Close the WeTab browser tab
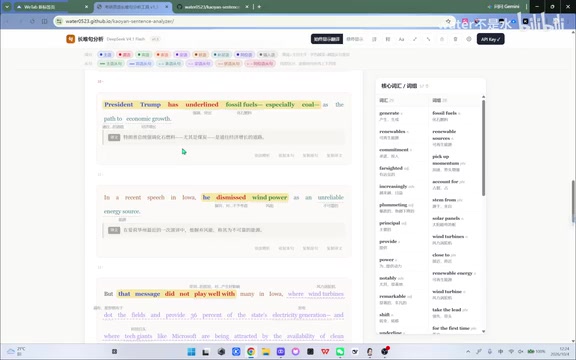 pyautogui.click(x=86, y=7)
